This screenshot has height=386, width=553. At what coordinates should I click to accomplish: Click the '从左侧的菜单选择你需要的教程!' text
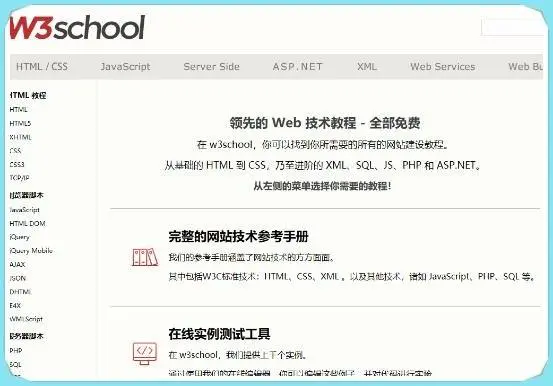point(322,186)
